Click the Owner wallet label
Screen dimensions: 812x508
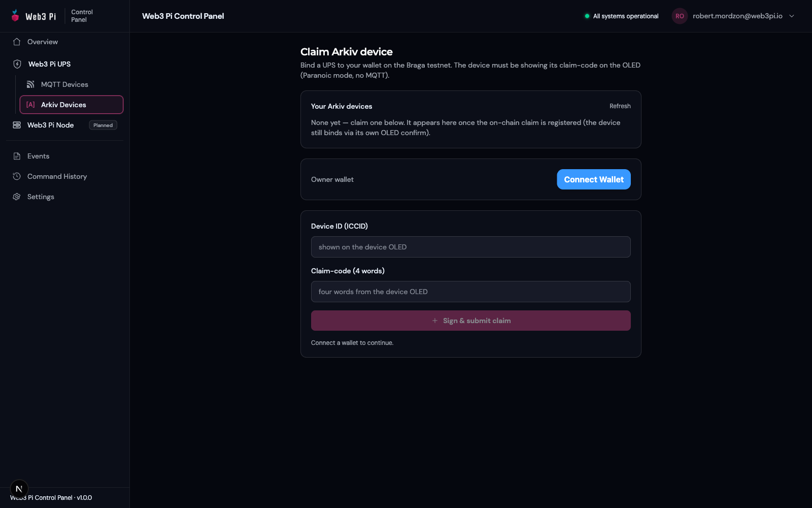point(332,179)
